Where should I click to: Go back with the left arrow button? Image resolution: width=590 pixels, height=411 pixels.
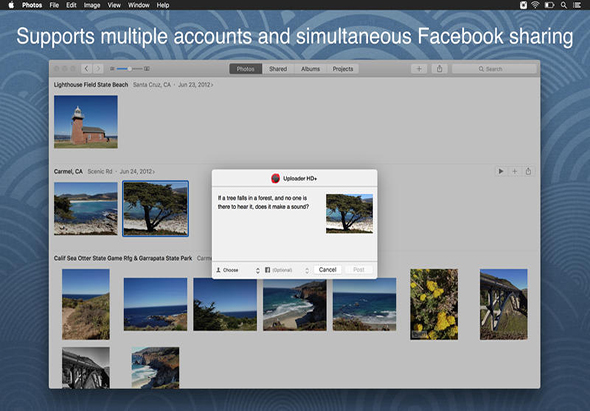(x=87, y=68)
